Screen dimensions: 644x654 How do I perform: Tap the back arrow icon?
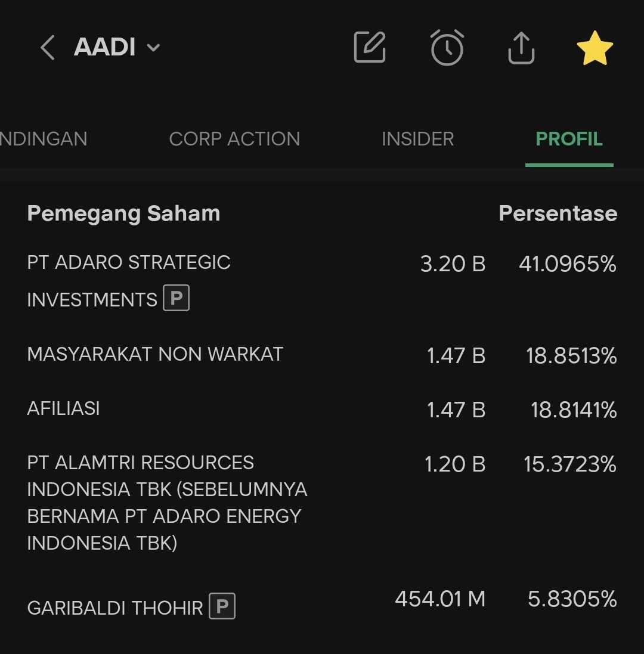[x=48, y=48]
